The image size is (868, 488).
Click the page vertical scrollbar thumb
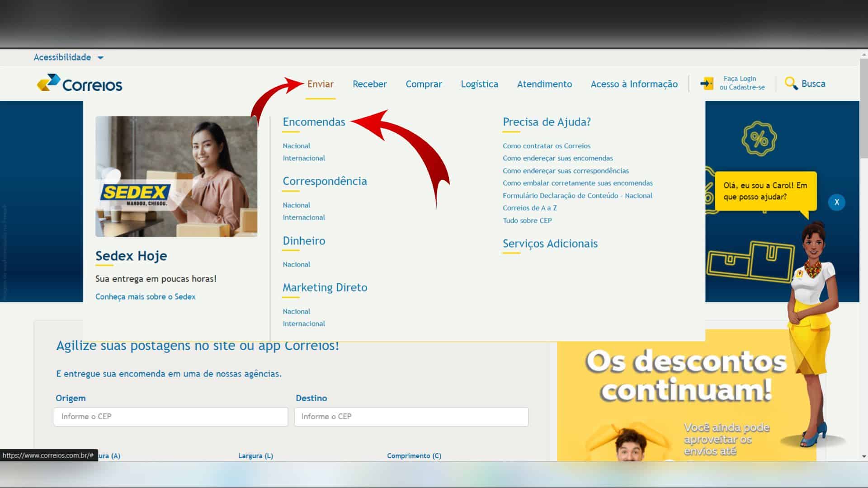[864, 108]
